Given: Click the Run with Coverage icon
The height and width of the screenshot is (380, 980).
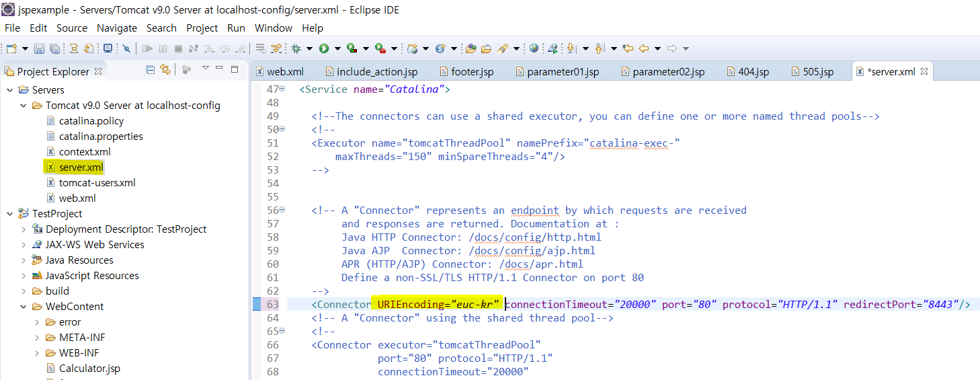Looking at the screenshot, I should pyautogui.click(x=352, y=48).
